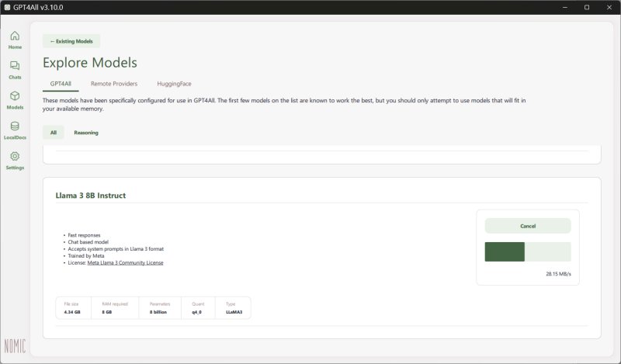Select the All filter
This screenshot has height=364, width=621.
click(x=54, y=133)
